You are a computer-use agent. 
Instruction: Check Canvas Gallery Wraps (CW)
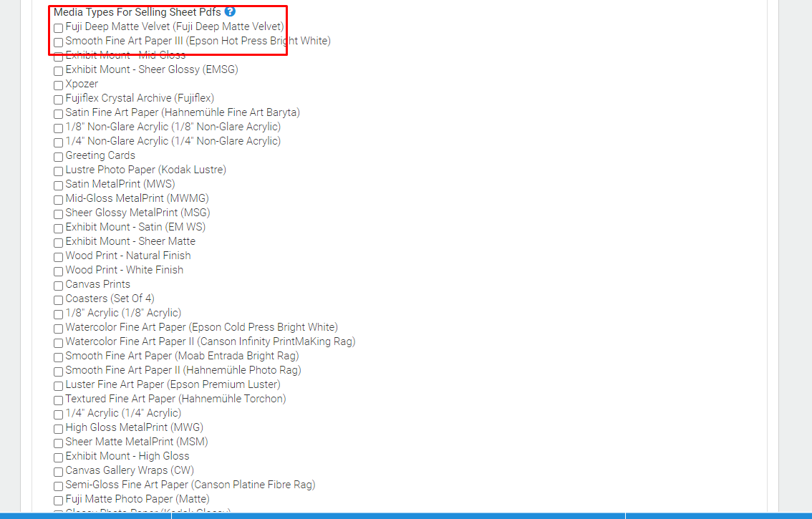[59, 472]
